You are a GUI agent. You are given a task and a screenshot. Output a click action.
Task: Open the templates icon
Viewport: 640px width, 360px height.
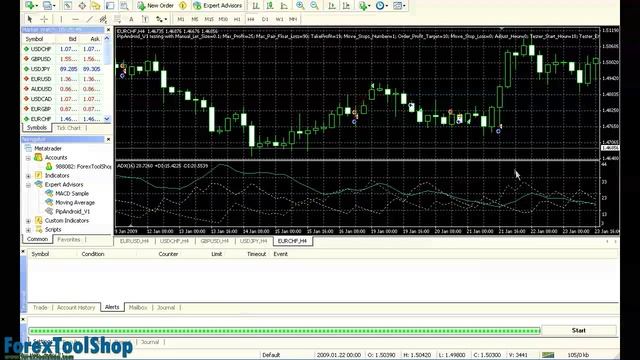(399, 6)
